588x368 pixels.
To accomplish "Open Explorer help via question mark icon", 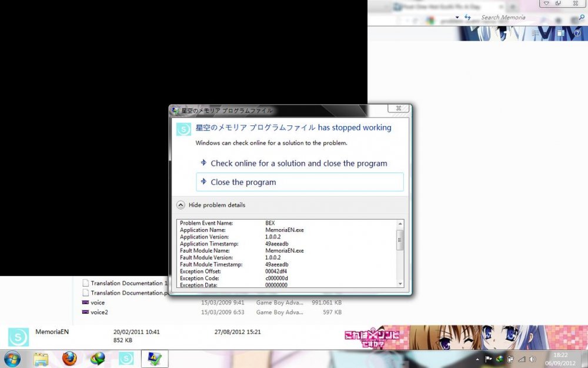I will click(577, 34).
